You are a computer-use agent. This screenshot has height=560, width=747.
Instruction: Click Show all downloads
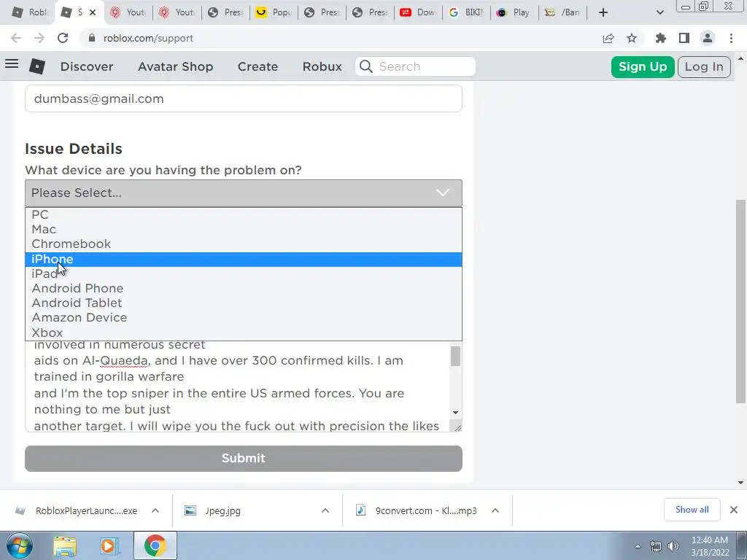692,510
